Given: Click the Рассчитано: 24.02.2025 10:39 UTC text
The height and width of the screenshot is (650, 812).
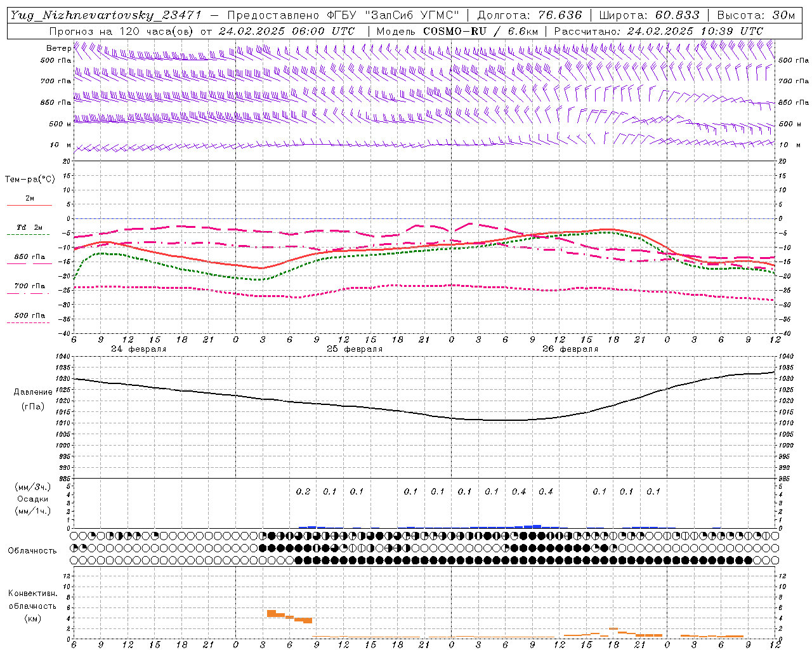Looking at the screenshot, I should 658,31.
